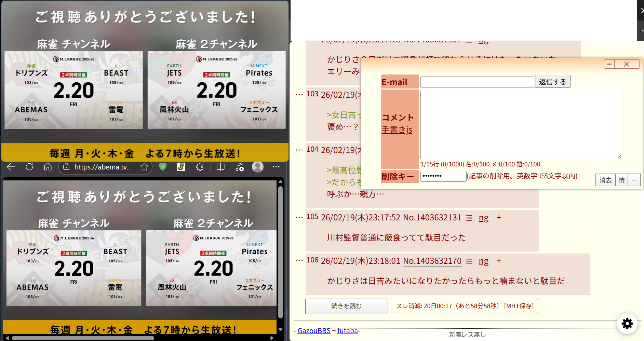Click the 返信する reply button
644x341 pixels.
coord(552,82)
